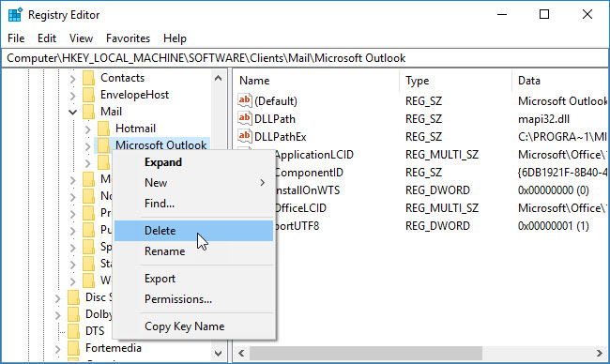Select the Hotmail tree item

[135, 129]
